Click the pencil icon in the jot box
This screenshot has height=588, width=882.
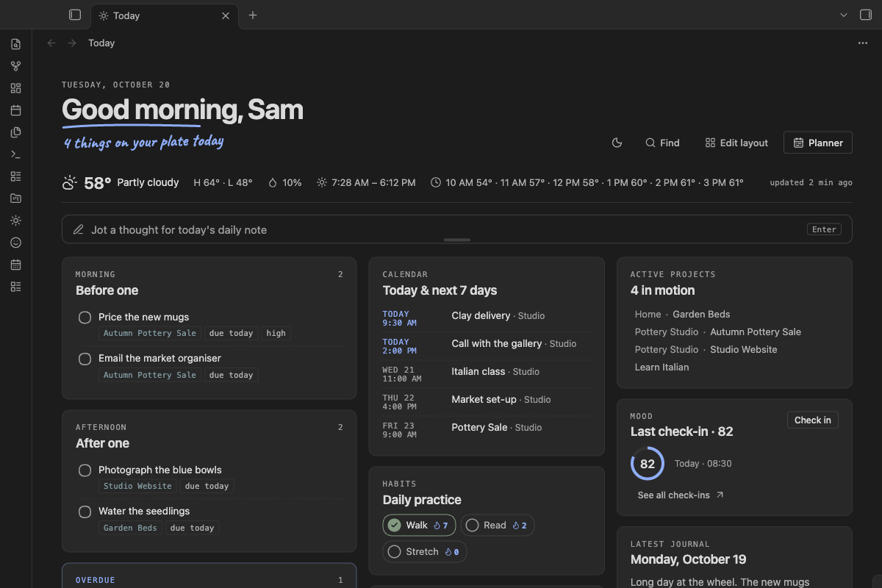(x=79, y=229)
